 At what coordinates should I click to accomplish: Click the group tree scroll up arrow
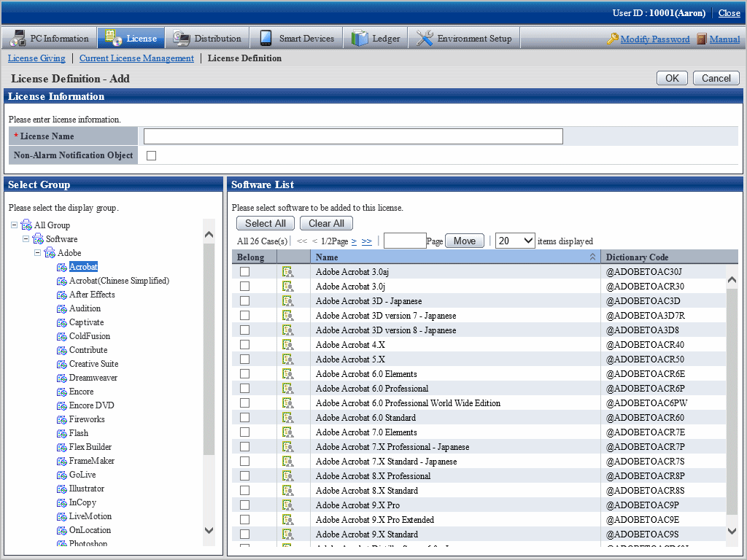[209, 235]
